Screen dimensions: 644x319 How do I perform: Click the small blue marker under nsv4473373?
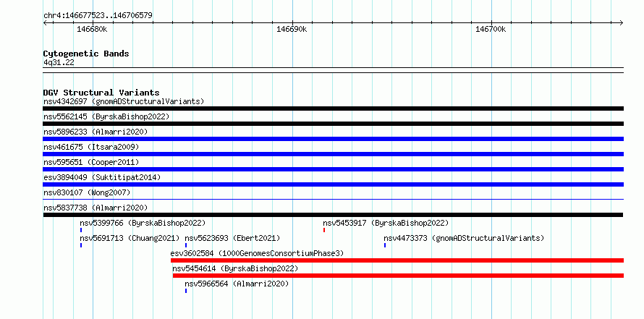[385, 245]
